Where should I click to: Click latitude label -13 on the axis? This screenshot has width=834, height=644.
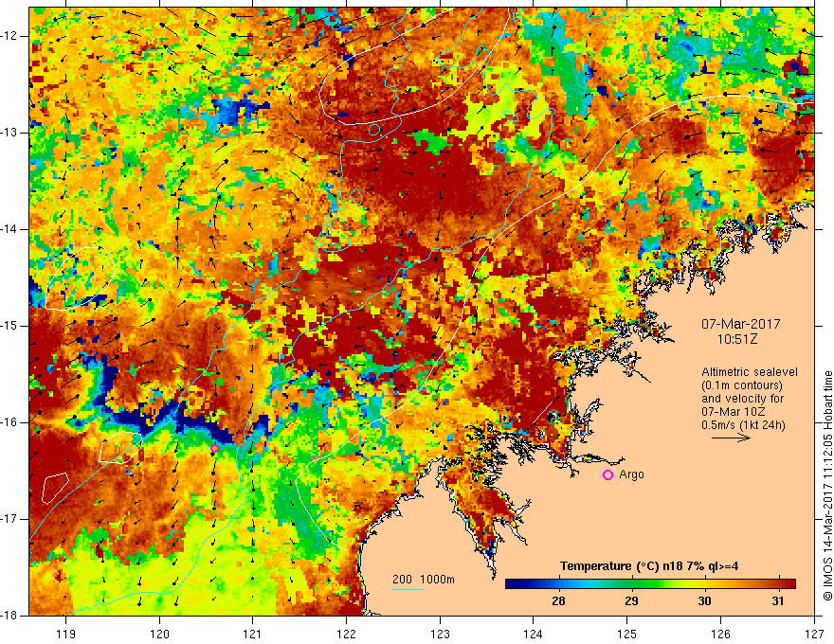pos(10,133)
